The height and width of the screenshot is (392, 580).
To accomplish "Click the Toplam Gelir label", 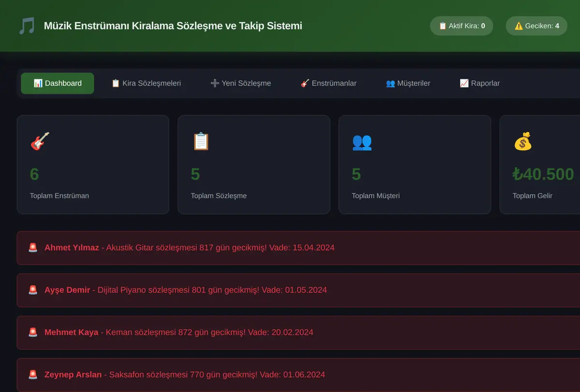I will 533,196.
